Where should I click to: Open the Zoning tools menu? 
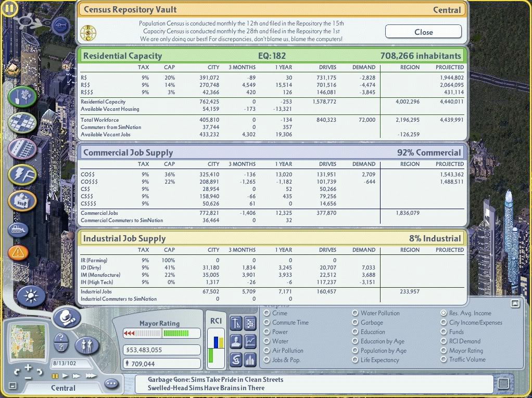pos(22,122)
